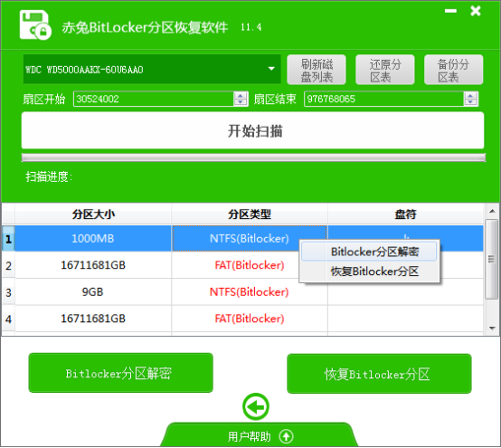The width and height of the screenshot is (501, 448).
Task: Select the 1000MB partition size cell
Action: pos(93,239)
